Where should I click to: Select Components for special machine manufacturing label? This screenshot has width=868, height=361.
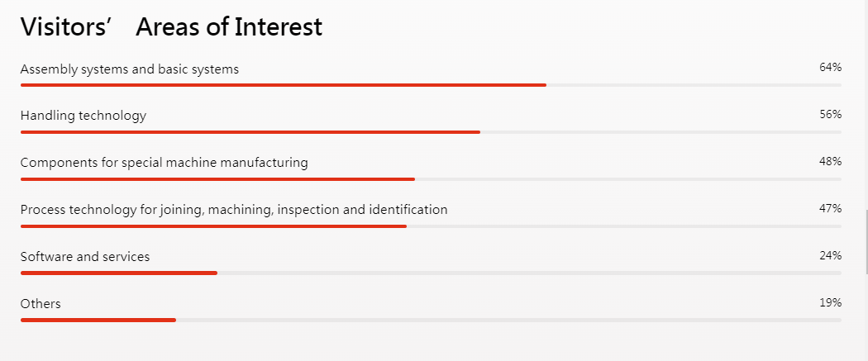click(x=165, y=163)
